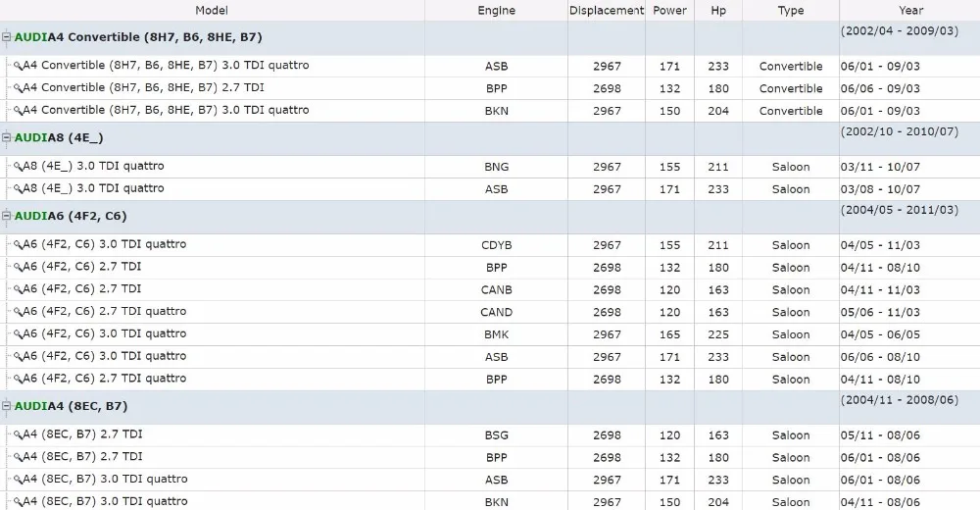The height and width of the screenshot is (510, 980).
Task: Select the AUDI A4 Convertible (8H7, B6, 8HE, B7) heading
Action: click(138, 37)
